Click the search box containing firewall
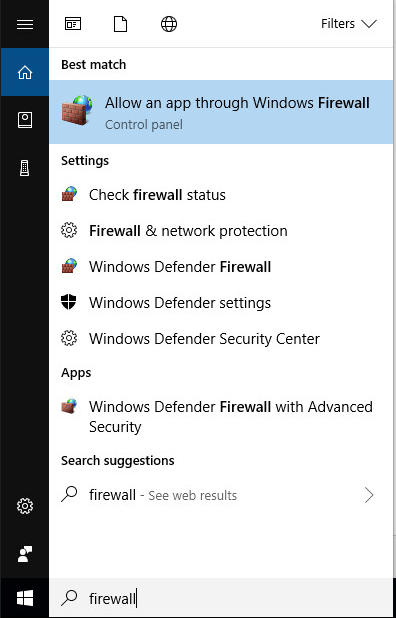This screenshot has width=396, height=618. tap(221, 598)
